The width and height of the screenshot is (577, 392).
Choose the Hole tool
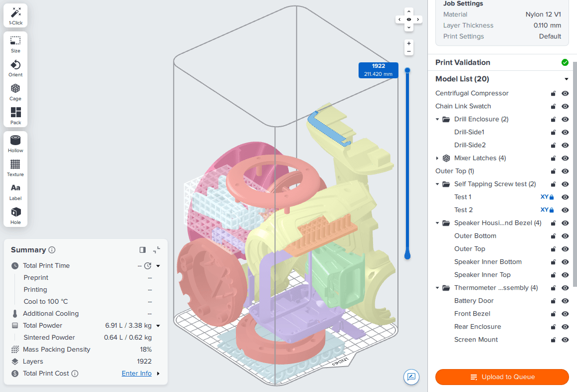click(15, 215)
